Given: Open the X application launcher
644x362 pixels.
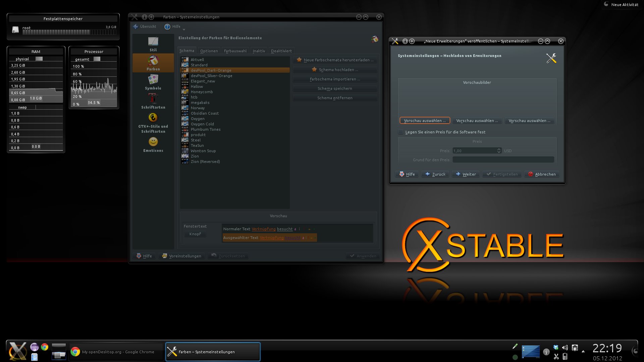Looking at the screenshot, I should pyautogui.click(x=17, y=351).
